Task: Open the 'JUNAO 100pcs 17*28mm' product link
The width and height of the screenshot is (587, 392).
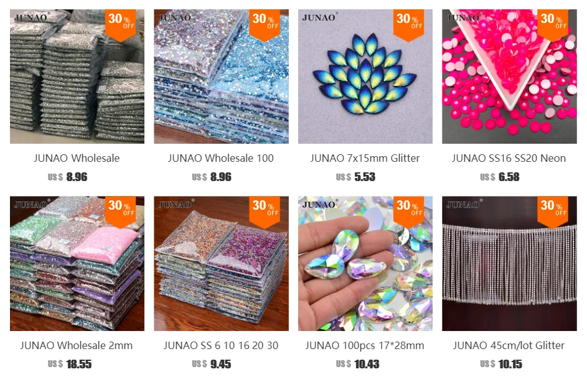Action: click(365, 345)
